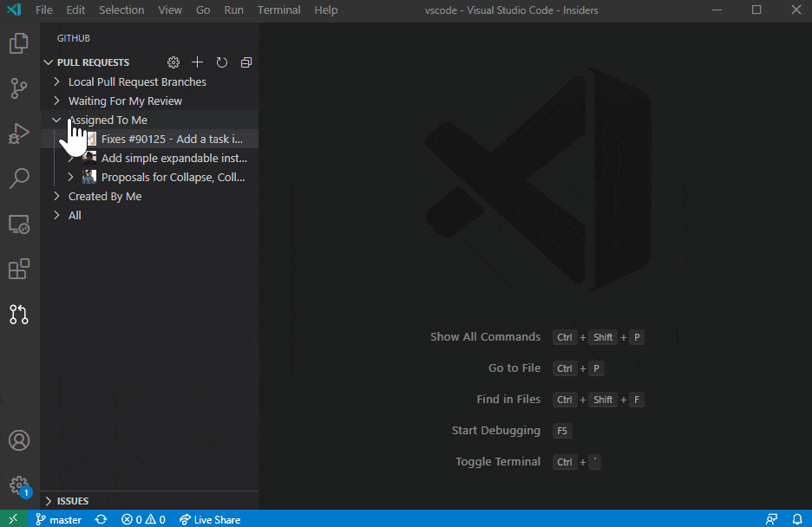812x527 pixels.
Task: Open the Extensions view
Action: tap(19, 269)
